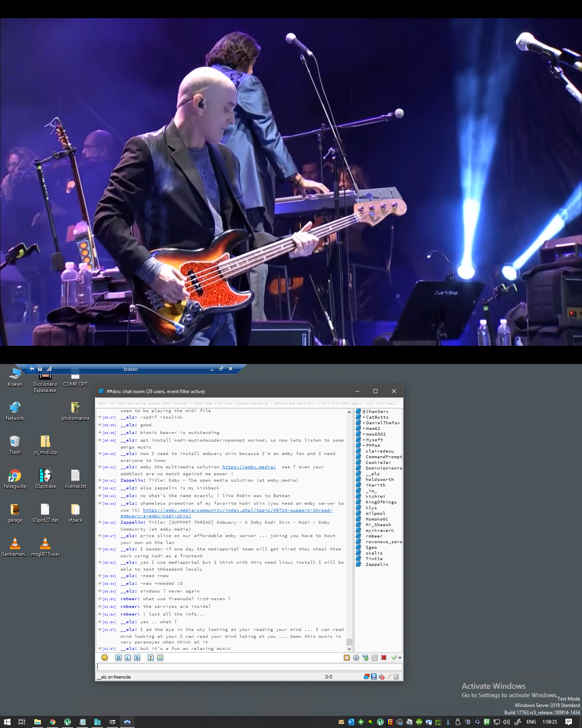Select DanielTheFox in the user list
The width and height of the screenshot is (582, 728).
(383, 423)
